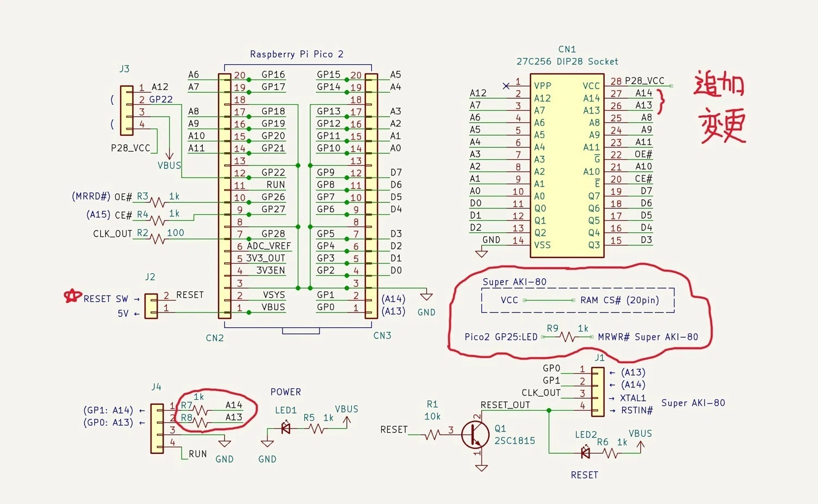This screenshot has height=504, width=818.
Task: Select the R1 10k resistor symbol
Action: (x=433, y=435)
